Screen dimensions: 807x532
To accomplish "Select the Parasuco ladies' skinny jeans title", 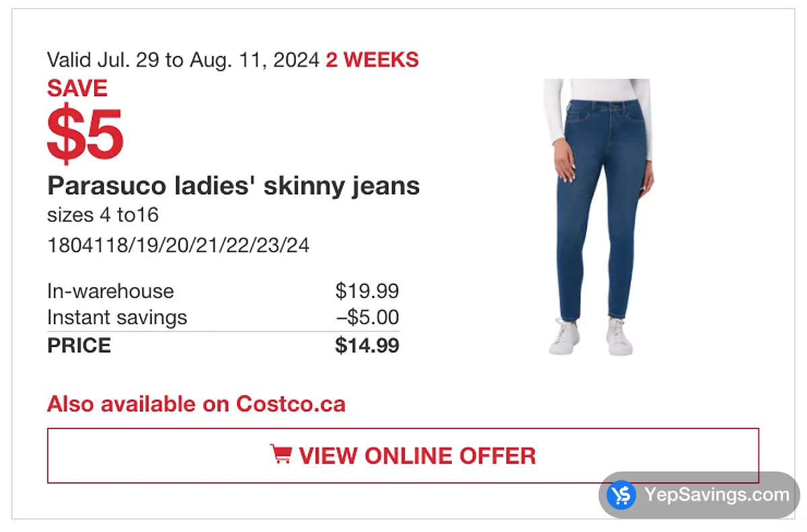I will pyautogui.click(x=233, y=186).
